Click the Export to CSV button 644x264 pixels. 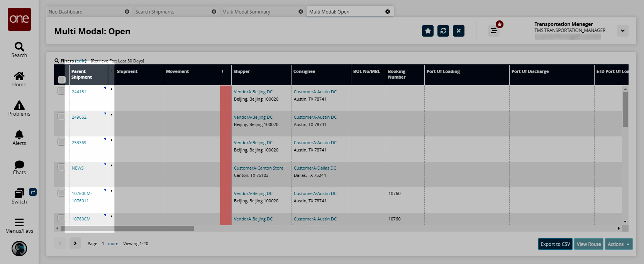[x=555, y=244]
